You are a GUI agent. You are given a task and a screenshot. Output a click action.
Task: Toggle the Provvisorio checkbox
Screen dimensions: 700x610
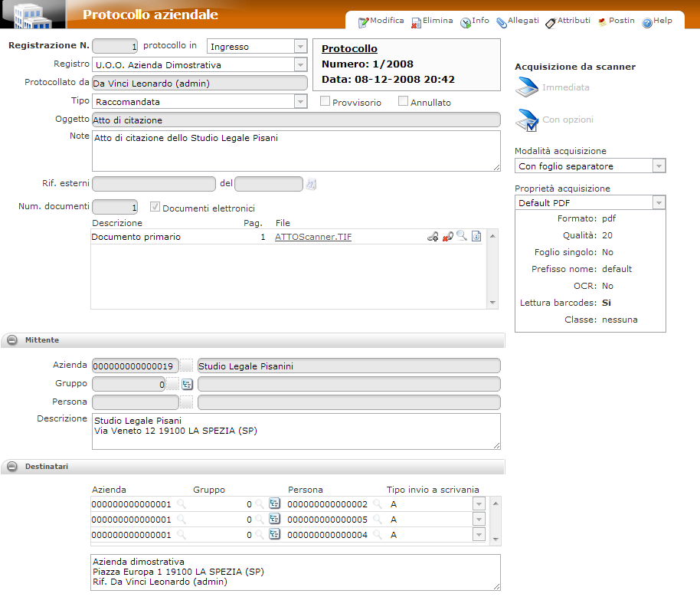[325, 102]
